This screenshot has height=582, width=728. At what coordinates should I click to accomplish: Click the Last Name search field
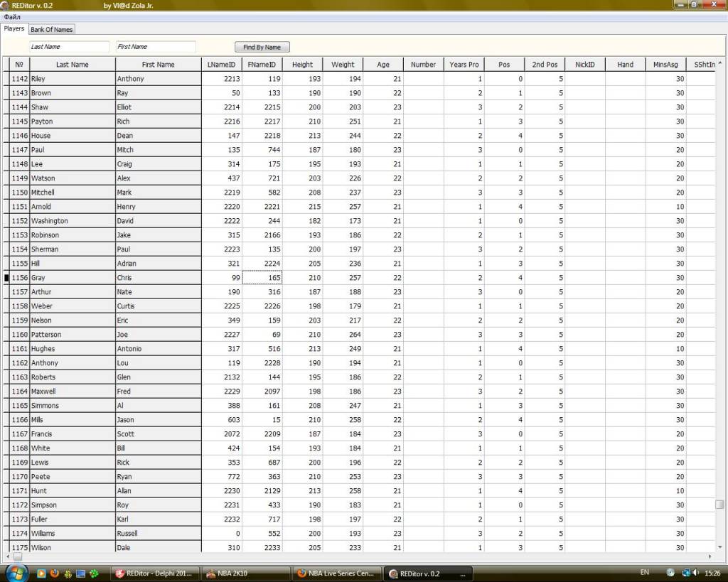point(69,47)
